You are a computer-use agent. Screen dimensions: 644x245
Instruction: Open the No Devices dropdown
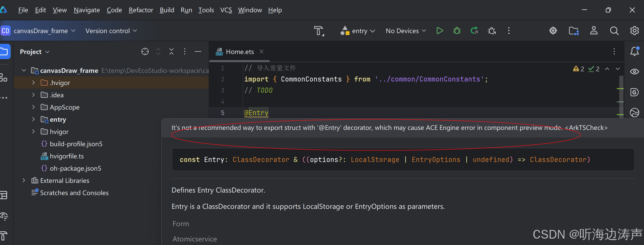pos(406,31)
